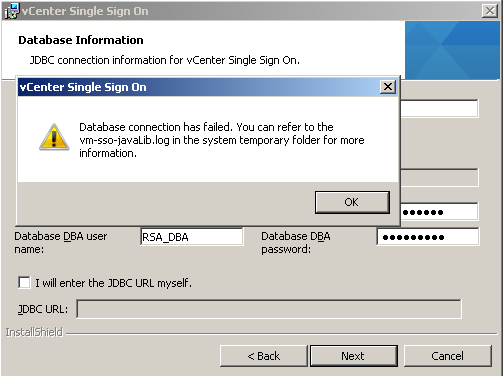
Task: Click the 'JDBC URL:' label
Action: tap(43, 309)
